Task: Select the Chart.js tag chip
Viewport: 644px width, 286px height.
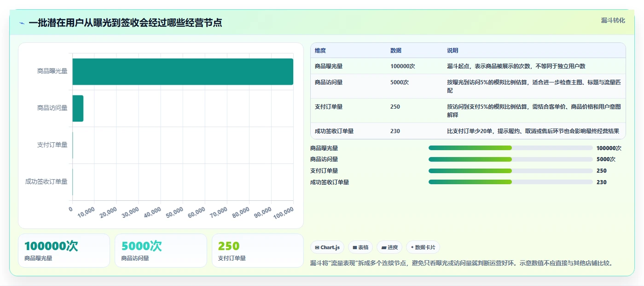Action: 327,247
